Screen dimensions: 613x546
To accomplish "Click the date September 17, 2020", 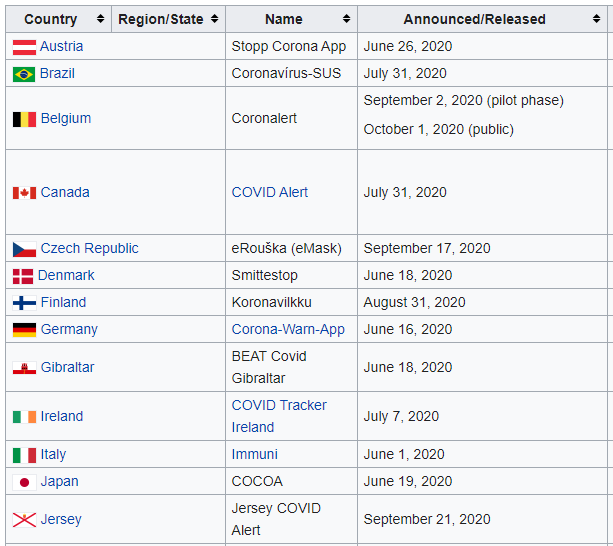I will point(427,248).
